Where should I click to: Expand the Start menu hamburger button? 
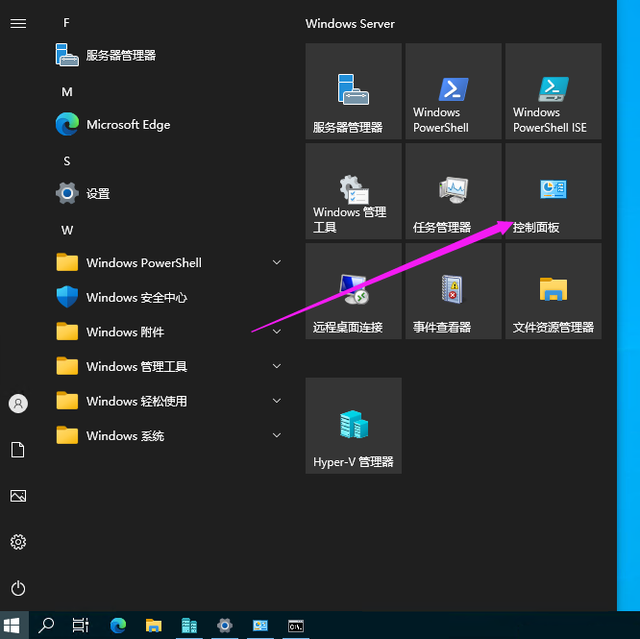click(18, 24)
